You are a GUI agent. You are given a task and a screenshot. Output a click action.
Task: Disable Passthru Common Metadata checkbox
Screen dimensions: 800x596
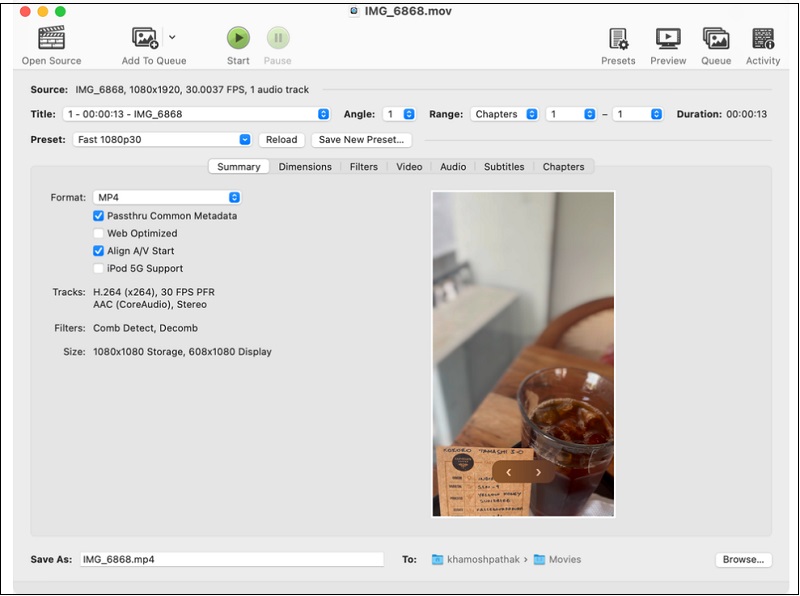click(x=99, y=216)
